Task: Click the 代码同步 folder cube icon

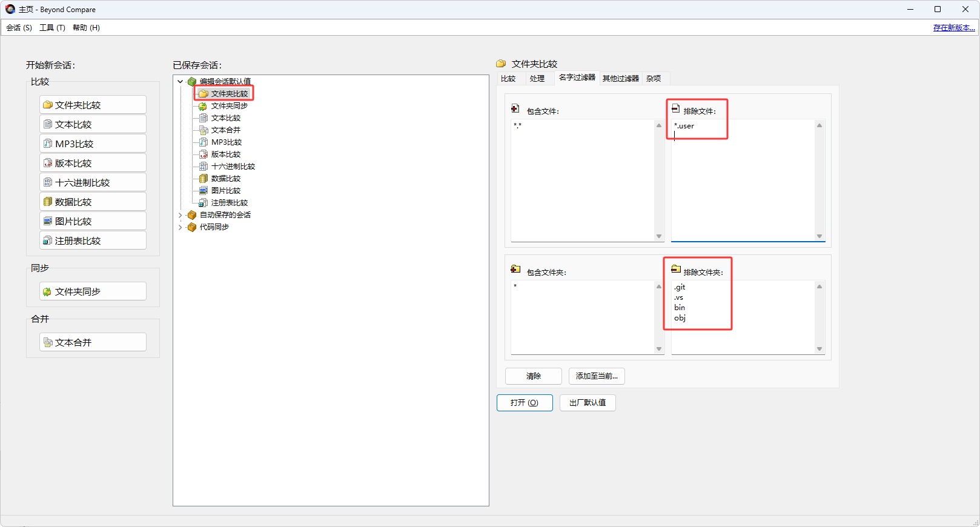Action: pyautogui.click(x=192, y=227)
